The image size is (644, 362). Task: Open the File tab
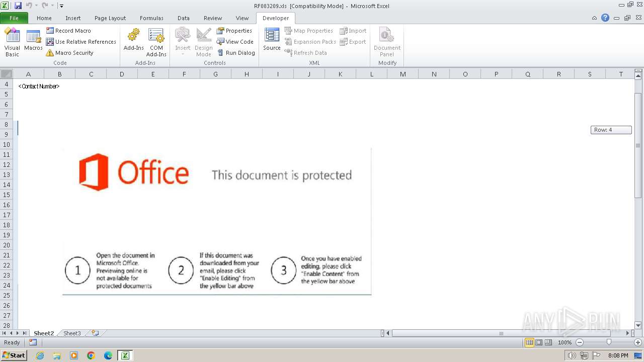tap(14, 18)
